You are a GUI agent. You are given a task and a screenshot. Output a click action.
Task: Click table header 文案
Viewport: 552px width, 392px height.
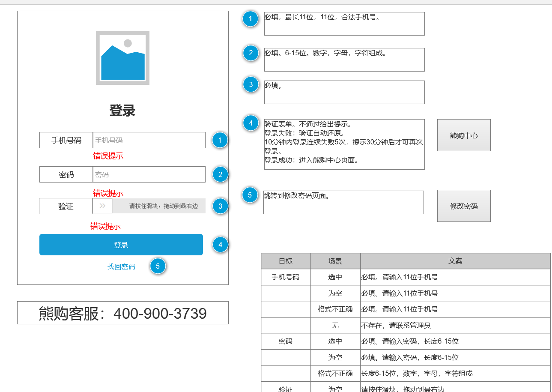[x=455, y=261]
